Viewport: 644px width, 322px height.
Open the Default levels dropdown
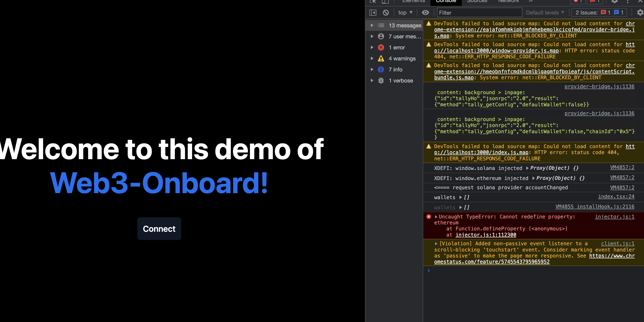coord(545,12)
